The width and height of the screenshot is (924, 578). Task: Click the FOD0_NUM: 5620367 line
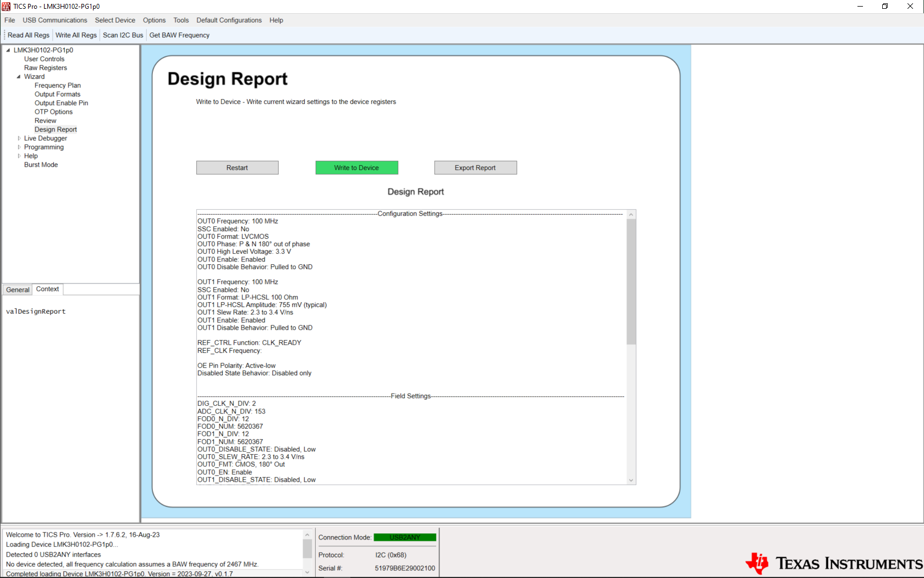tap(230, 427)
